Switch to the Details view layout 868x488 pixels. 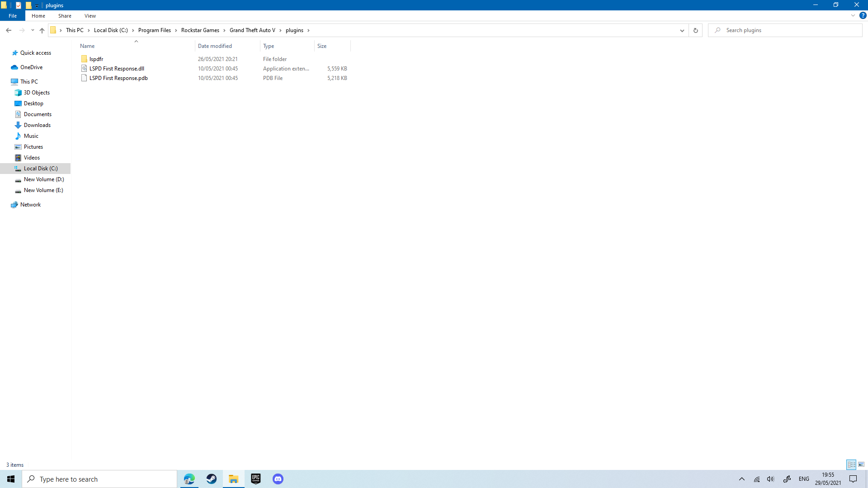[851, 465]
